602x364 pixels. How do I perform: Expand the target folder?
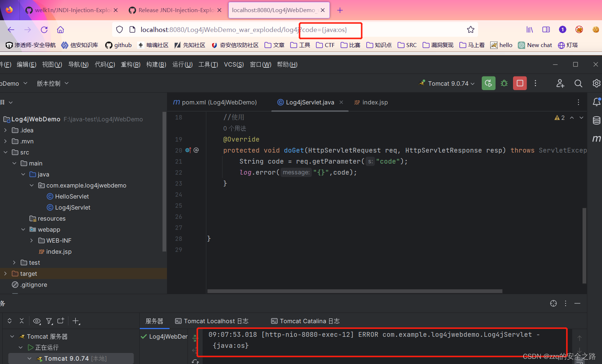point(5,274)
